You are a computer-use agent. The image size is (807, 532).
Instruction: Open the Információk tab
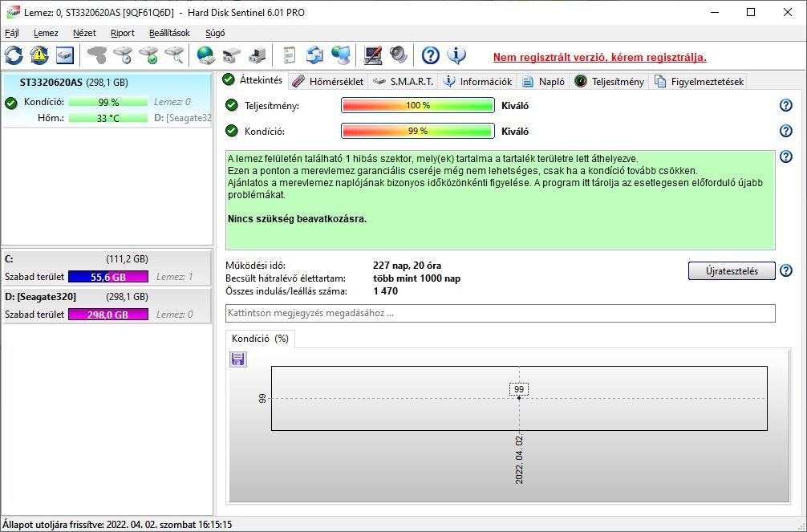[x=477, y=81]
